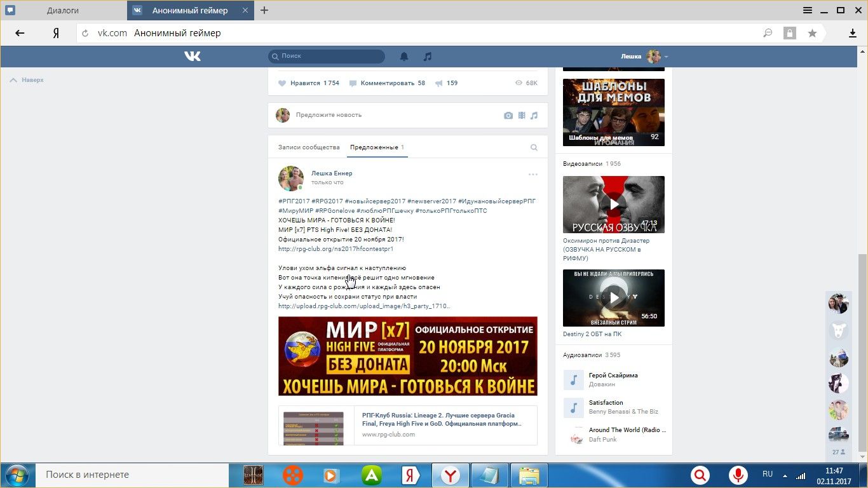This screenshot has height=488, width=868.
Task: Switch RU language indicator in tray
Action: click(x=768, y=474)
